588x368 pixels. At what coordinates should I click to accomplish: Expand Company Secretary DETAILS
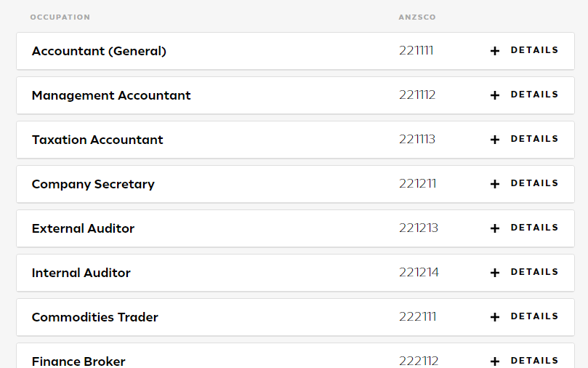click(x=534, y=183)
